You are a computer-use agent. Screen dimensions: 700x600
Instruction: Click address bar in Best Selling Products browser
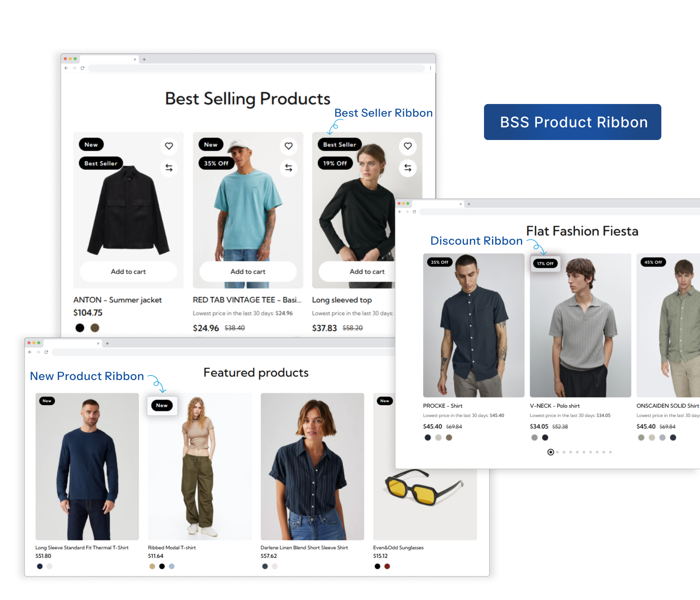click(x=256, y=68)
